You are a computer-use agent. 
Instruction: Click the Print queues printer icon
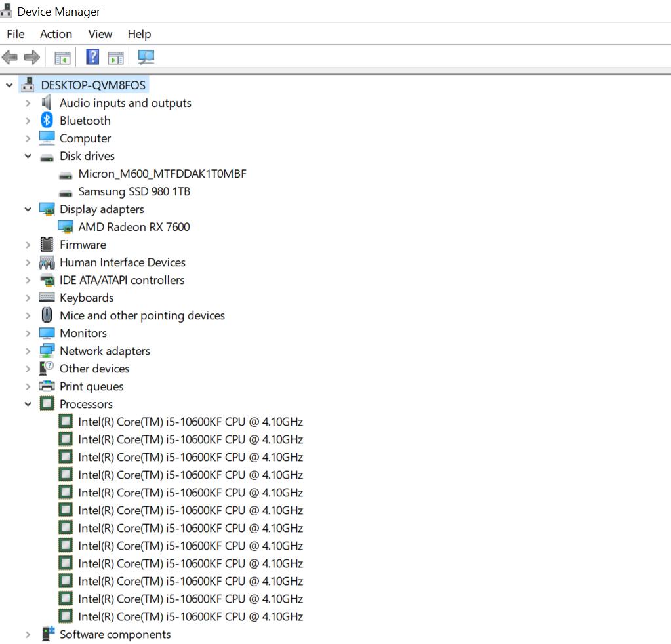47,386
